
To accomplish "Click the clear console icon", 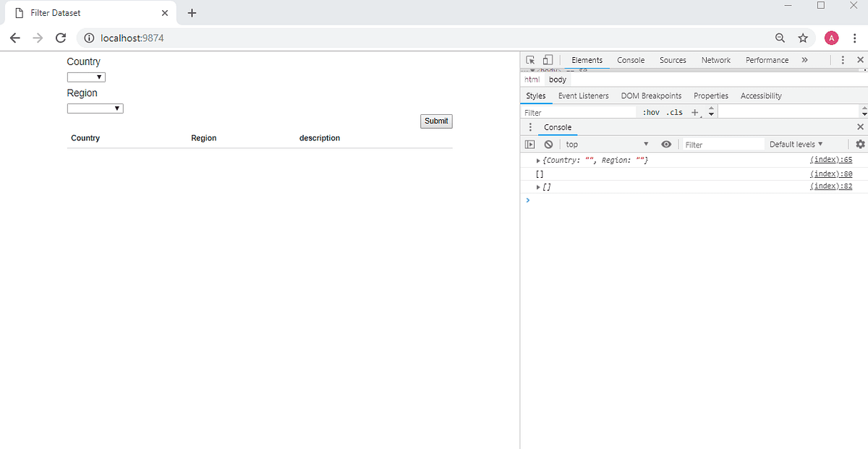I will click(x=548, y=144).
